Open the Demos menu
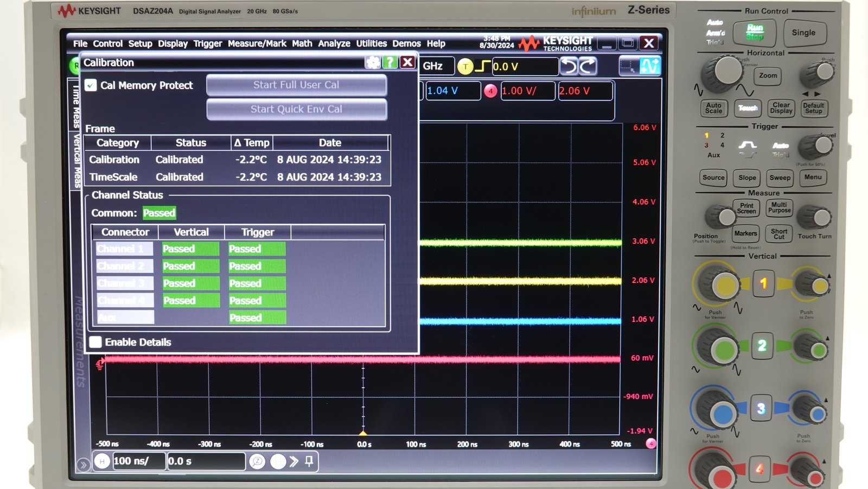The width and height of the screenshot is (868, 489). pyautogui.click(x=406, y=43)
